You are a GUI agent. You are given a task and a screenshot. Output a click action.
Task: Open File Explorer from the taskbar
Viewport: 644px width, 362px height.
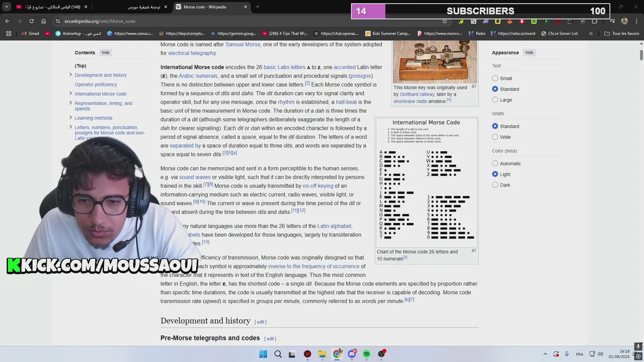click(322, 354)
